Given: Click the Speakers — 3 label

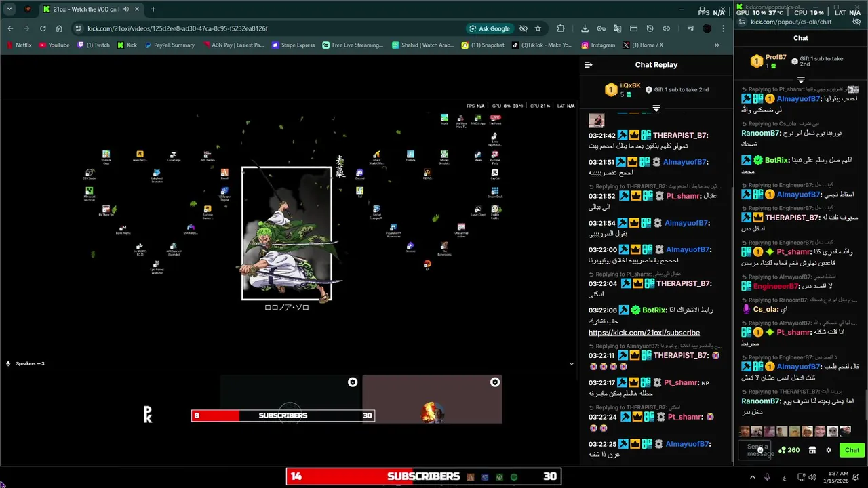Looking at the screenshot, I should coord(30,364).
